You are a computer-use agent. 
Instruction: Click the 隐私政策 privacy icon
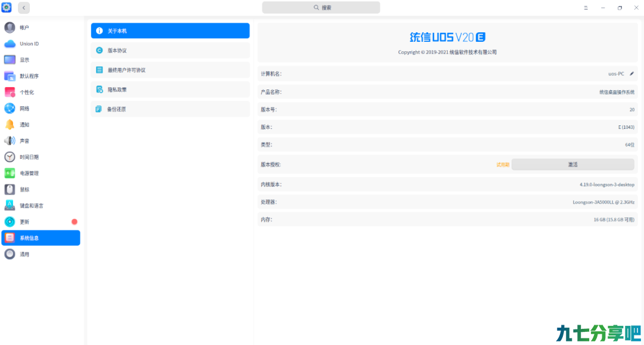tap(99, 89)
